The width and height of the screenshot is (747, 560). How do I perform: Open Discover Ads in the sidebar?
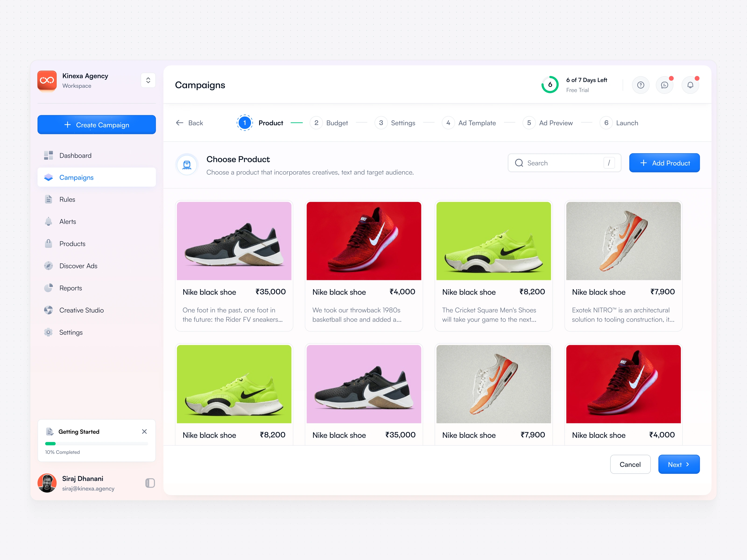click(x=78, y=266)
